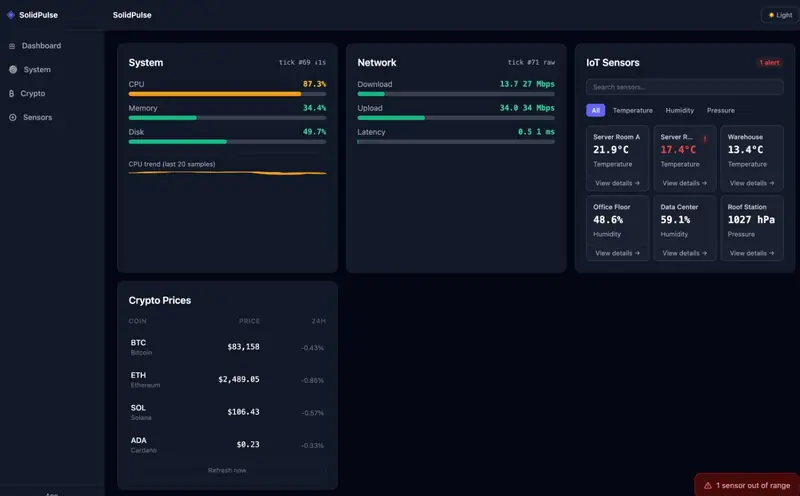Click the -0.43% 24h change for BTC
Image resolution: width=800 pixels, height=496 pixels.
312,348
